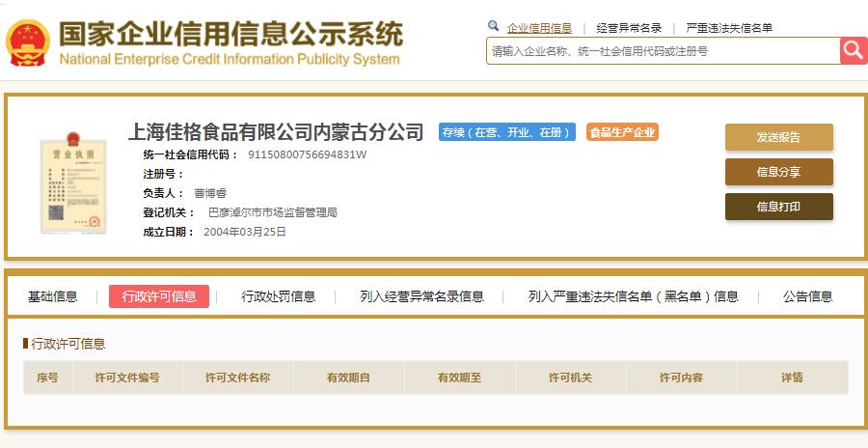Click the responsible person name 曹博睿
868x448 pixels.
pyautogui.click(x=210, y=193)
